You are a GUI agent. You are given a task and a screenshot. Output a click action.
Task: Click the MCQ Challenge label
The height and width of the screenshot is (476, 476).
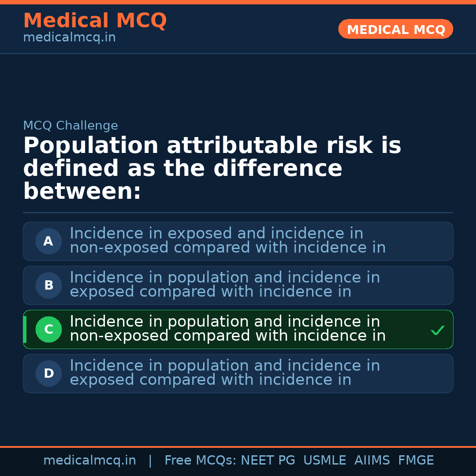pos(71,126)
